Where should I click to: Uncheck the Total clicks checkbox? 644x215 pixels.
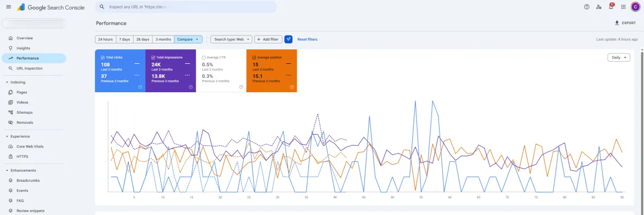tap(103, 57)
